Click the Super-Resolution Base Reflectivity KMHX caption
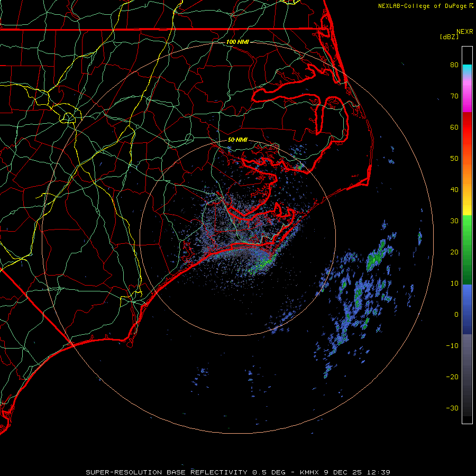This screenshot has width=476, height=476. (x=237, y=472)
